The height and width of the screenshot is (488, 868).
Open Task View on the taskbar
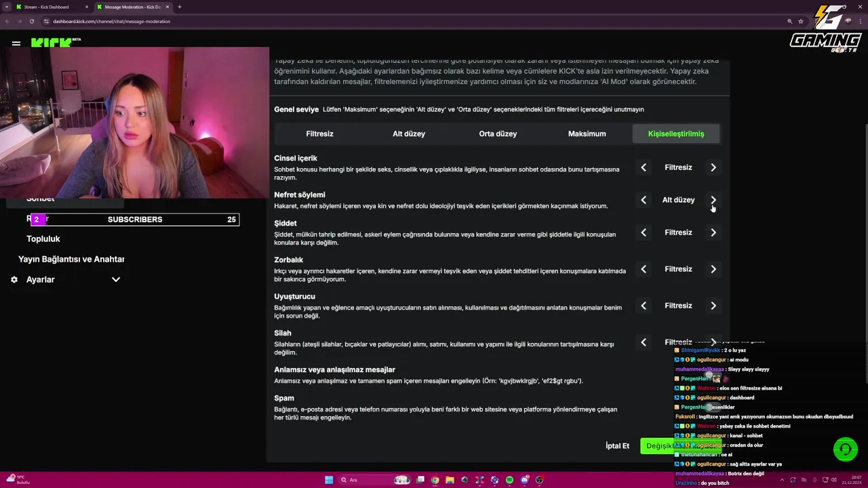tap(420, 480)
